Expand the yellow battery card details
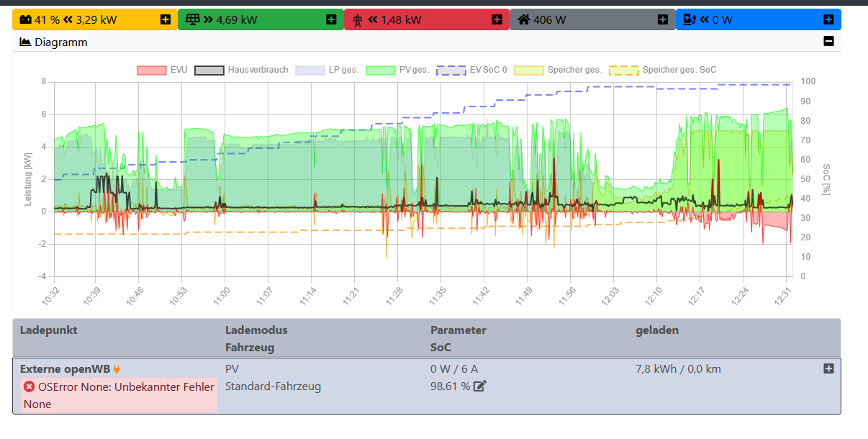Screen dimensions: 868x439 click(x=166, y=19)
